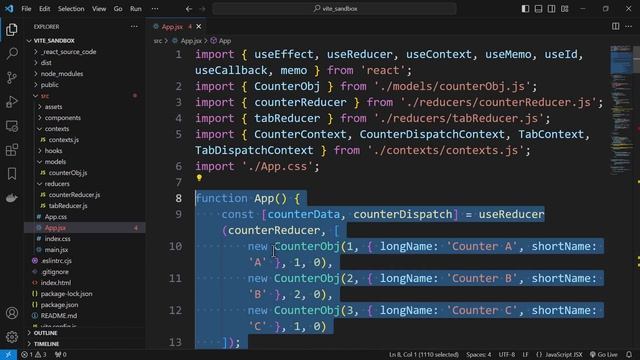Open the Manage gear menu

[x=12, y=337]
